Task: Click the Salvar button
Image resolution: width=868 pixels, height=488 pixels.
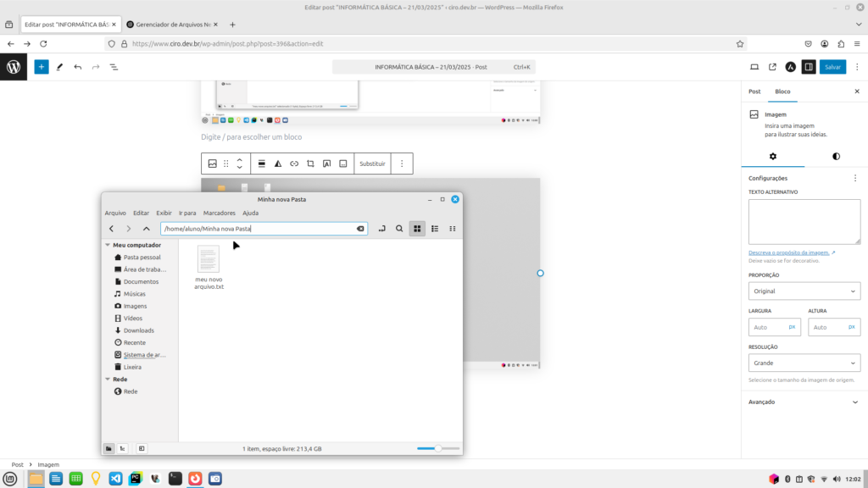Action: [832, 66]
